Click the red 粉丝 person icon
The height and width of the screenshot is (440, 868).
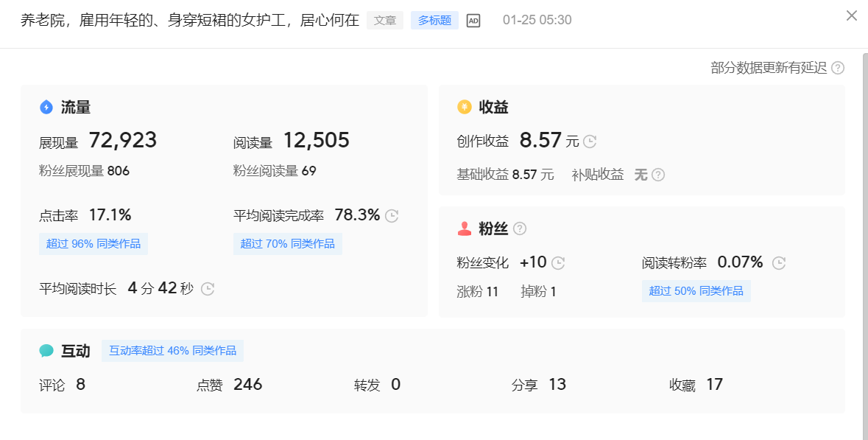[x=463, y=228]
